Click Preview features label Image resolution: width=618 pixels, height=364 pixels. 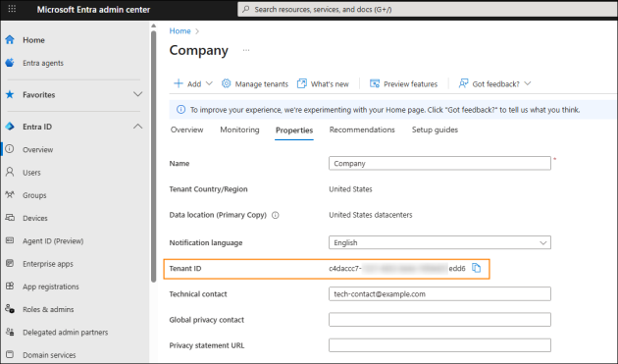click(x=410, y=84)
